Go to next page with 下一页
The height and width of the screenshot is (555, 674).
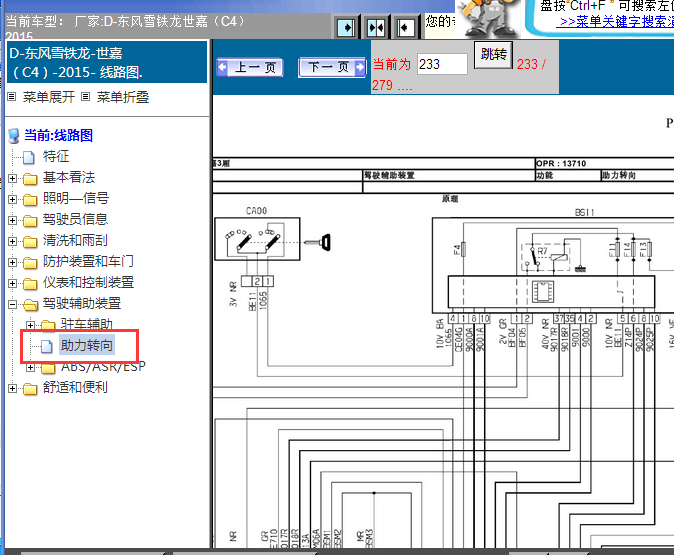tap(332, 67)
